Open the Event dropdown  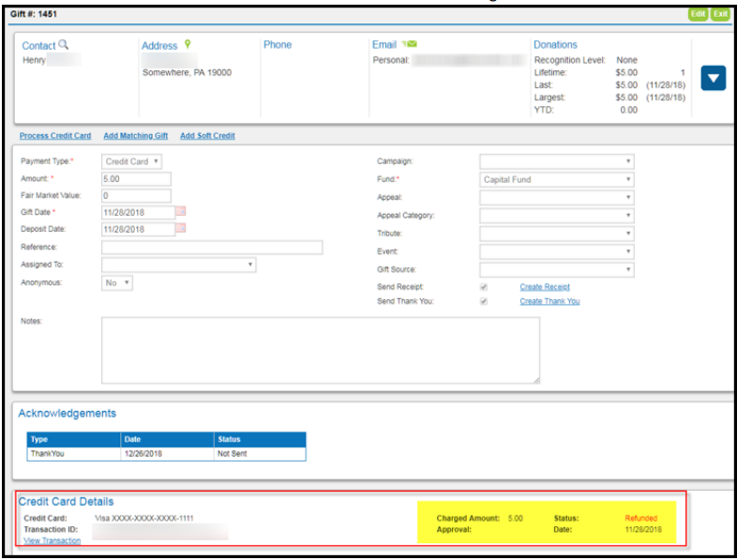[557, 251]
